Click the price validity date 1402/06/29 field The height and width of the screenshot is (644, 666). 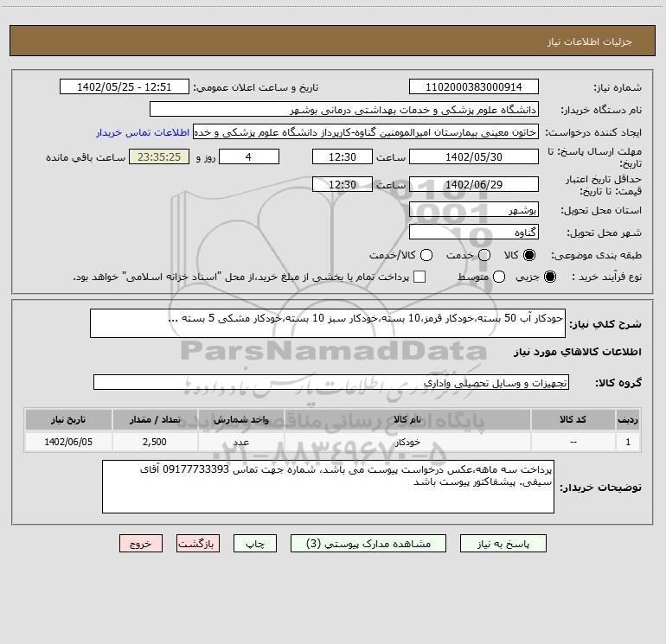point(473,185)
